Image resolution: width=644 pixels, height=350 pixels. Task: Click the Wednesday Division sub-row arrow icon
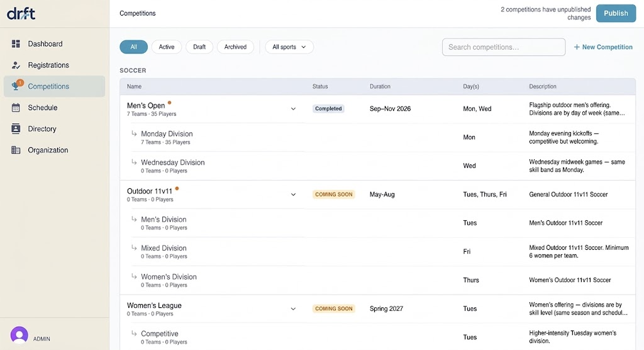[x=134, y=162]
